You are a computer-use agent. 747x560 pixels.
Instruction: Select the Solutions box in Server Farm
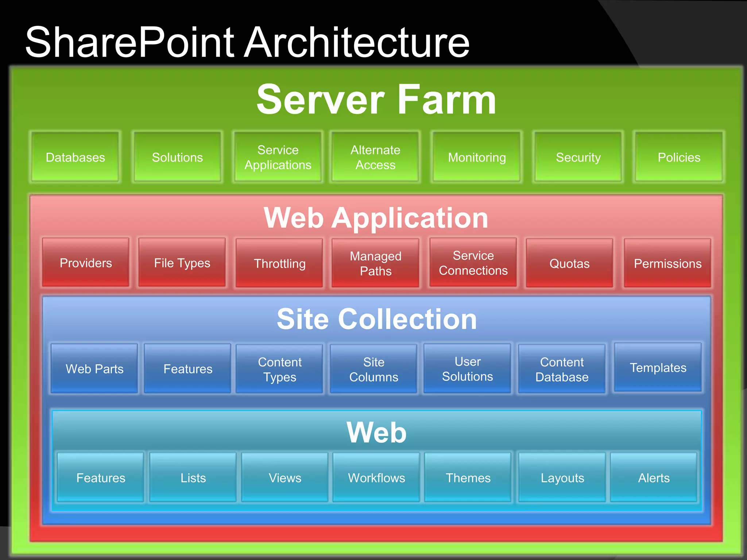pos(177,157)
